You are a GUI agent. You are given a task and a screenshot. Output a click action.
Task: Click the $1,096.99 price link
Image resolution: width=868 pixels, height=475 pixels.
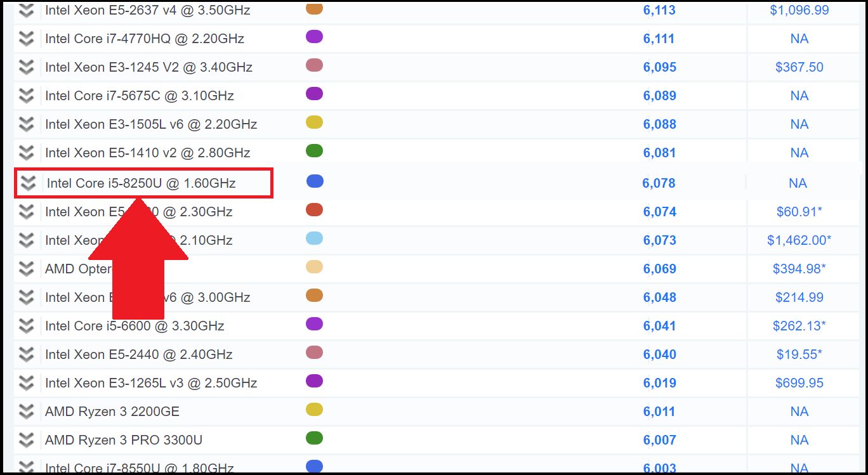799,10
